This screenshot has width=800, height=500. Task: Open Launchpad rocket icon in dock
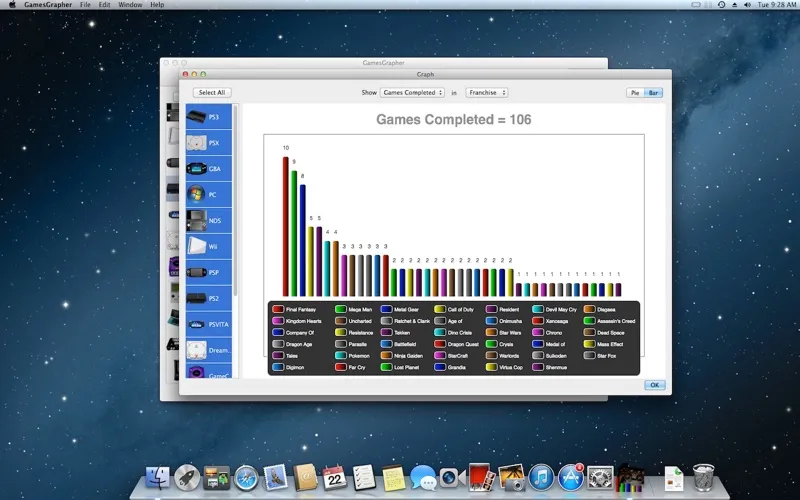(187, 478)
